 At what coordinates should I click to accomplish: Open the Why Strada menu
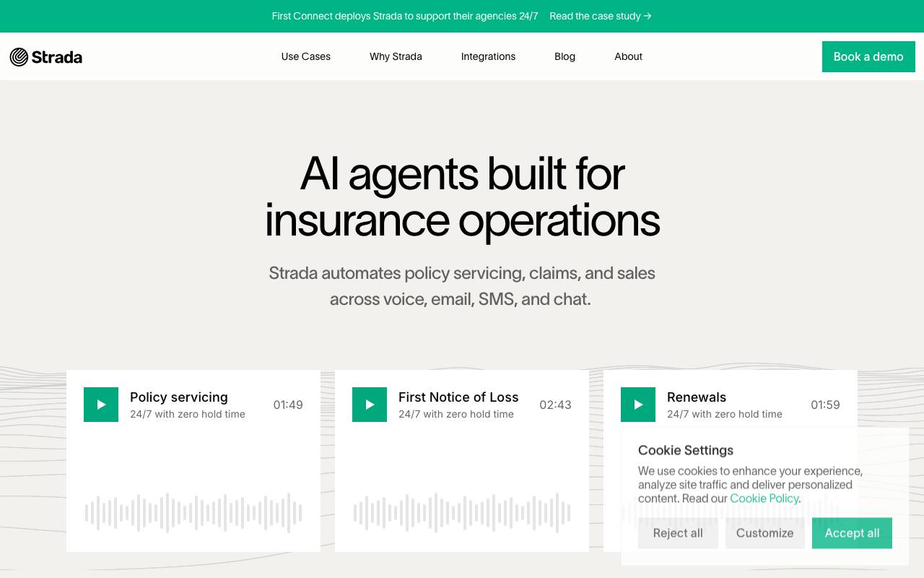[x=396, y=56]
